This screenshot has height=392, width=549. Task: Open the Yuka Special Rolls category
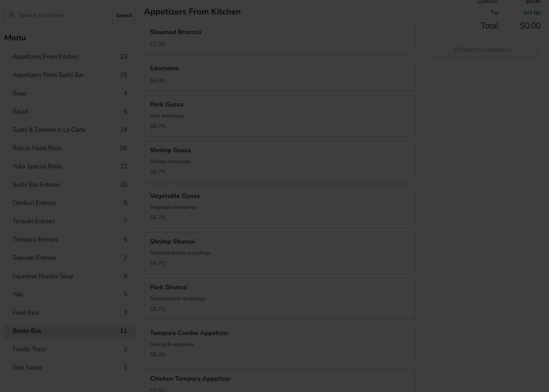(70, 166)
